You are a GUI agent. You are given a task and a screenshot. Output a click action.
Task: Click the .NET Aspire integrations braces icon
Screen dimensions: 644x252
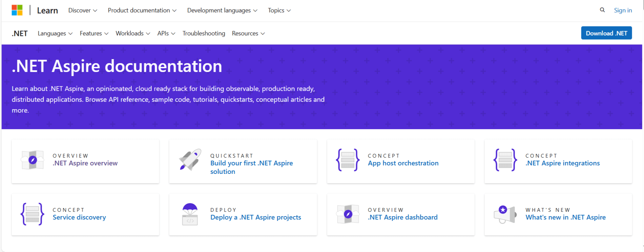(505, 160)
